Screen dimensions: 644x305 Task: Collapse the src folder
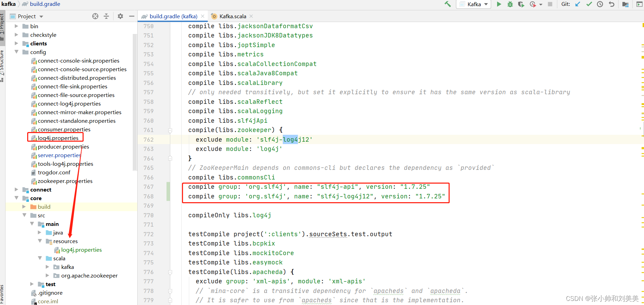tap(24, 215)
